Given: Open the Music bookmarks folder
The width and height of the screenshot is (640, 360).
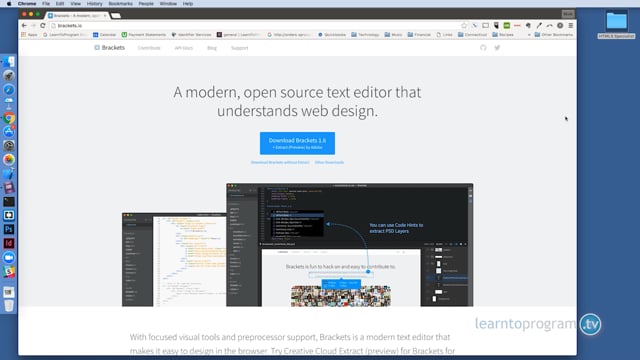Looking at the screenshot, I should 393,35.
